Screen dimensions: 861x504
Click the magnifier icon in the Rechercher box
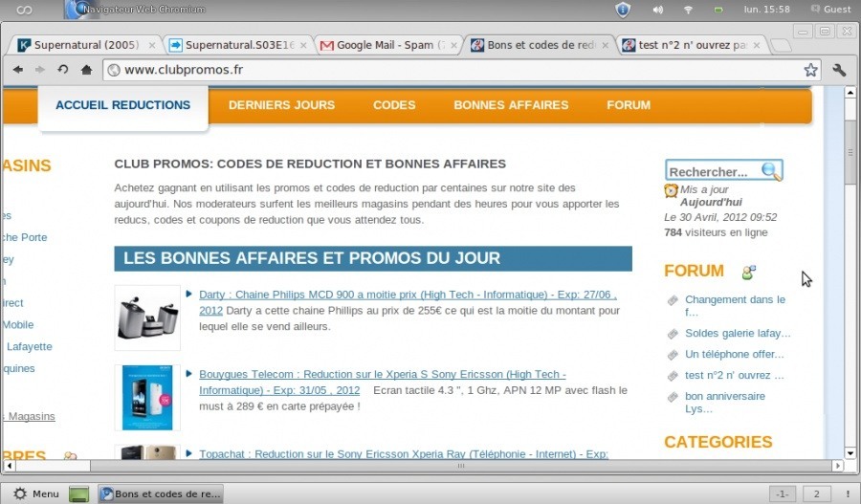(770, 171)
